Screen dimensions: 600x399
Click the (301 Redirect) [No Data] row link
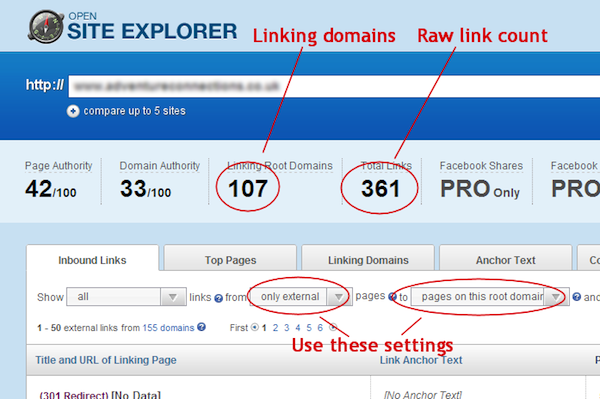tap(100, 395)
